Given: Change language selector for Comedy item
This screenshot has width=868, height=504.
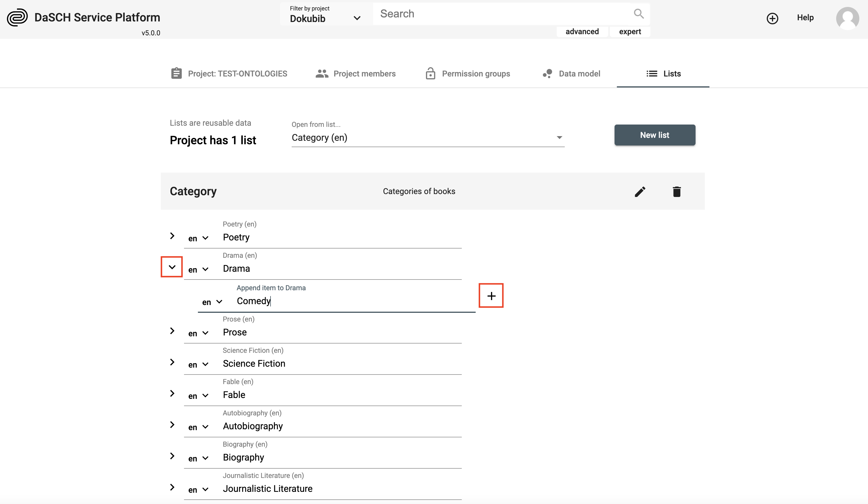Looking at the screenshot, I should tap(212, 302).
